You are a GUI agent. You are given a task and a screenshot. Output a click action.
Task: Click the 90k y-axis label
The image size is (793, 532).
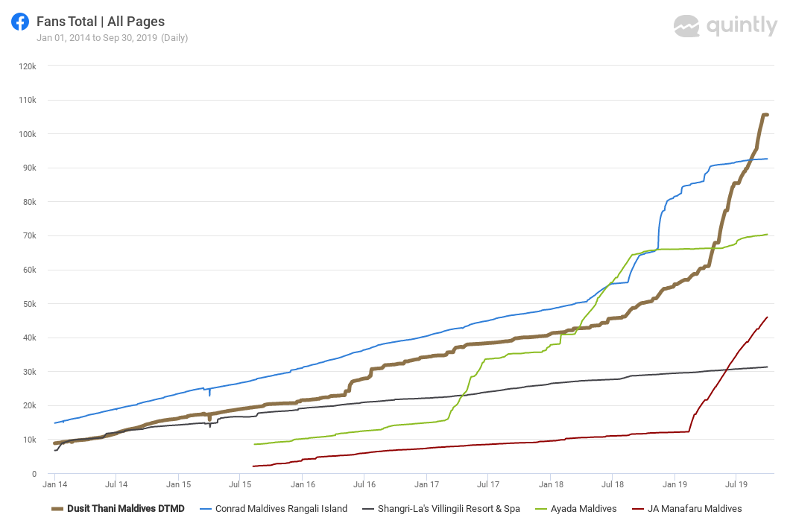(29, 168)
